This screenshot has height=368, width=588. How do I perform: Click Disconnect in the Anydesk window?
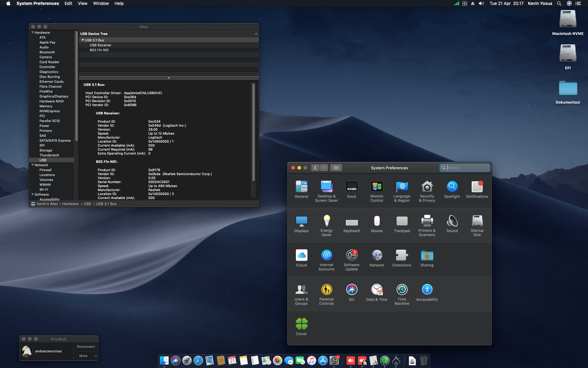tap(85, 347)
